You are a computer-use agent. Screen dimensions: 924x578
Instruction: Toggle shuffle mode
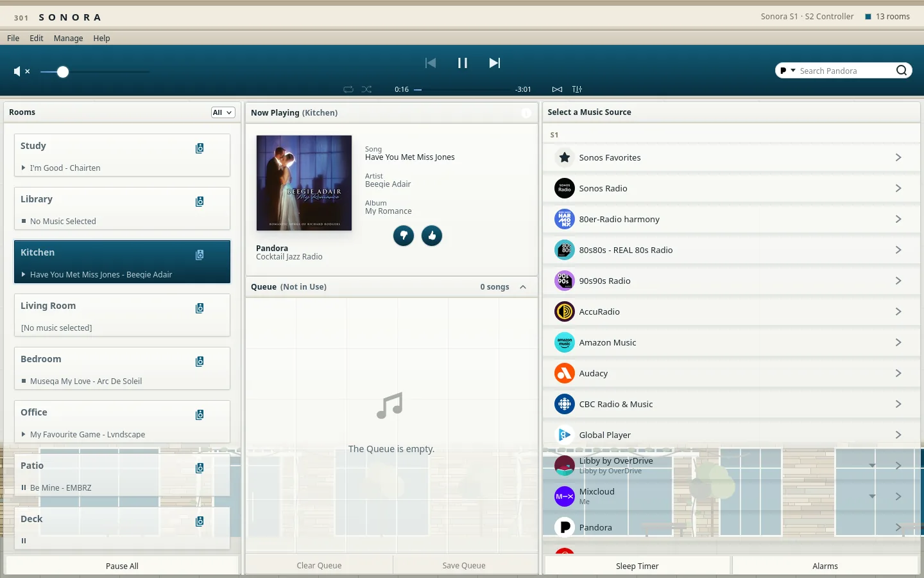[366, 89]
